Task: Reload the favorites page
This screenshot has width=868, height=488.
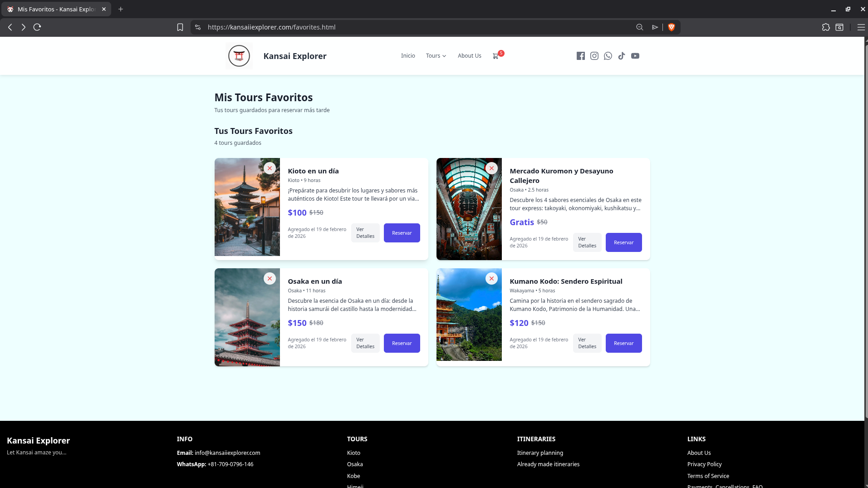Action: click(37, 27)
